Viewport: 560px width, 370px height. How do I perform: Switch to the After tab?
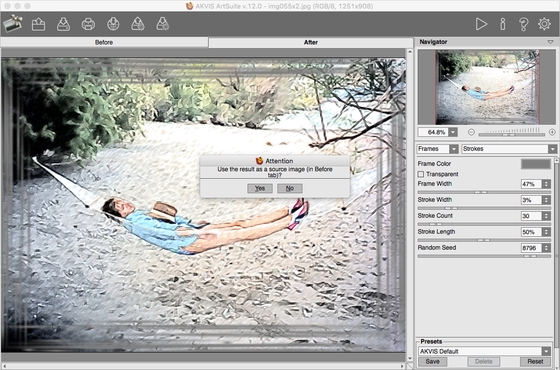311,42
